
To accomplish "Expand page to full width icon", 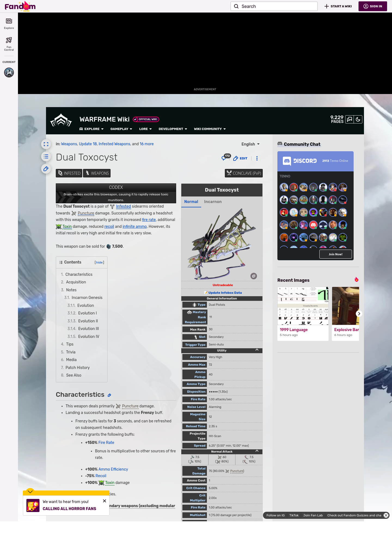I will click(x=46, y=144).
